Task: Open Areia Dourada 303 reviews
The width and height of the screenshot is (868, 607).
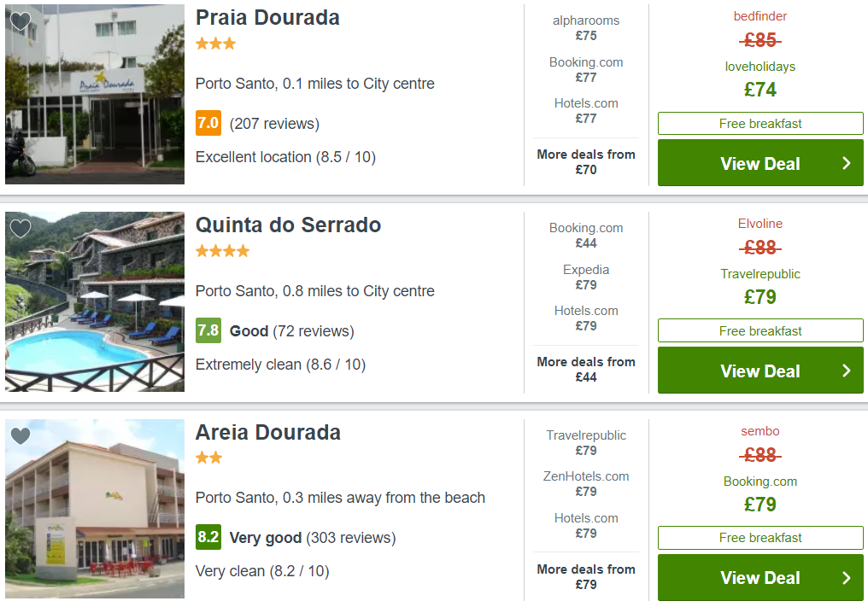Action: click(351, 538)
